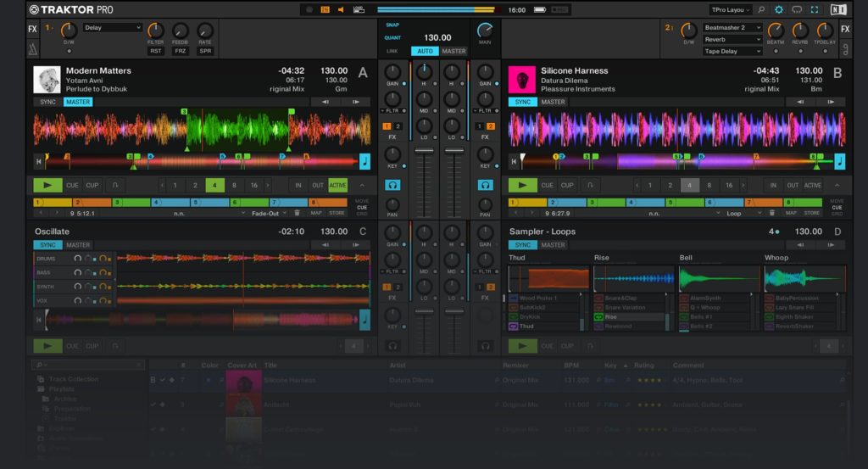
Task: Jump to track start on Deck A stripe
Action: coord(38,162)
